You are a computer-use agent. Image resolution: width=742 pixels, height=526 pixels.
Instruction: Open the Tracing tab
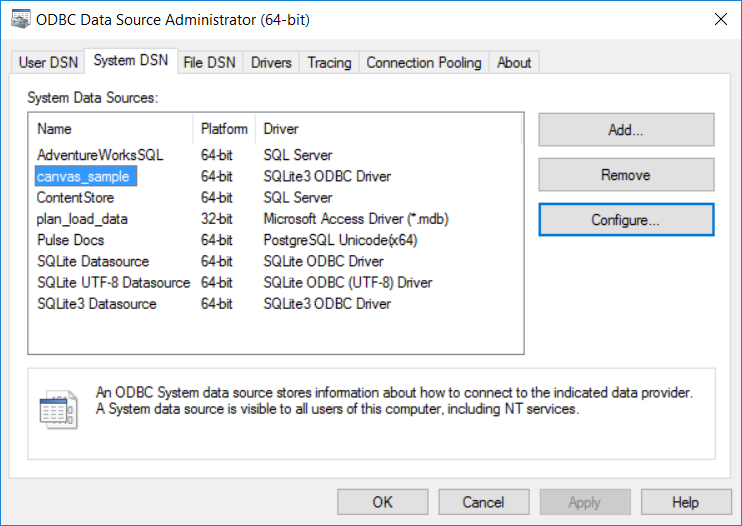[x=329, y=62]
